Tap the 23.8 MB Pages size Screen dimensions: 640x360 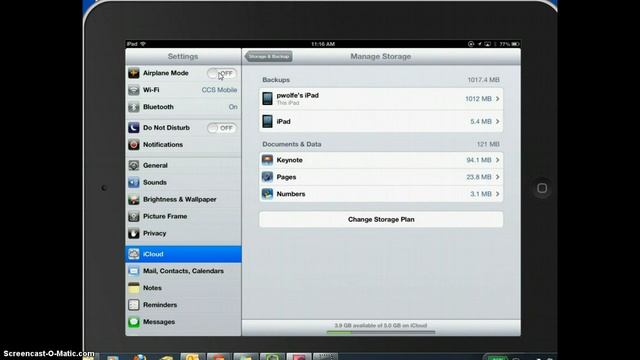pos(479,177)
